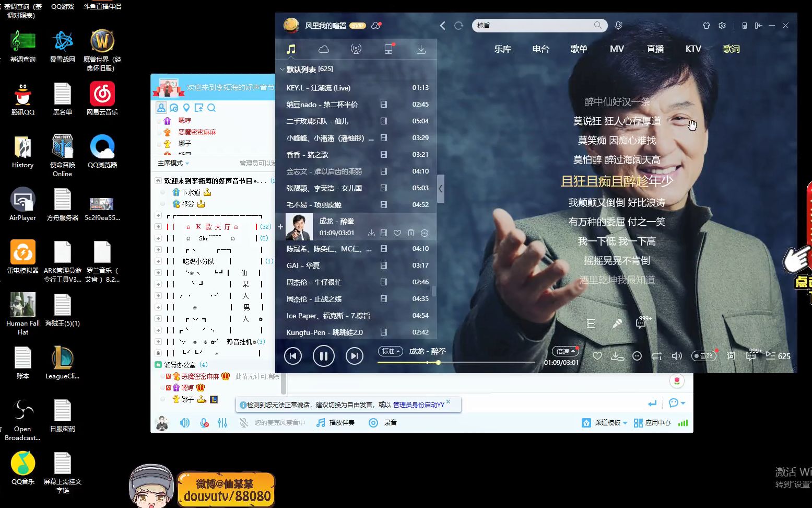Switch to MV tab
Viewport: 812px width, 508px height.
coord(617,49)
